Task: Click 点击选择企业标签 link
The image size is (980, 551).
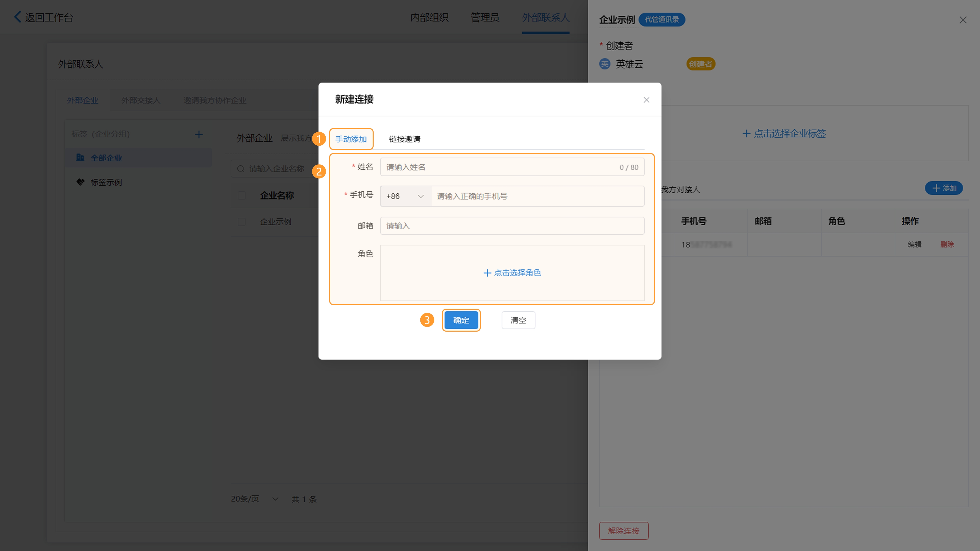Action: click(784, 133)
